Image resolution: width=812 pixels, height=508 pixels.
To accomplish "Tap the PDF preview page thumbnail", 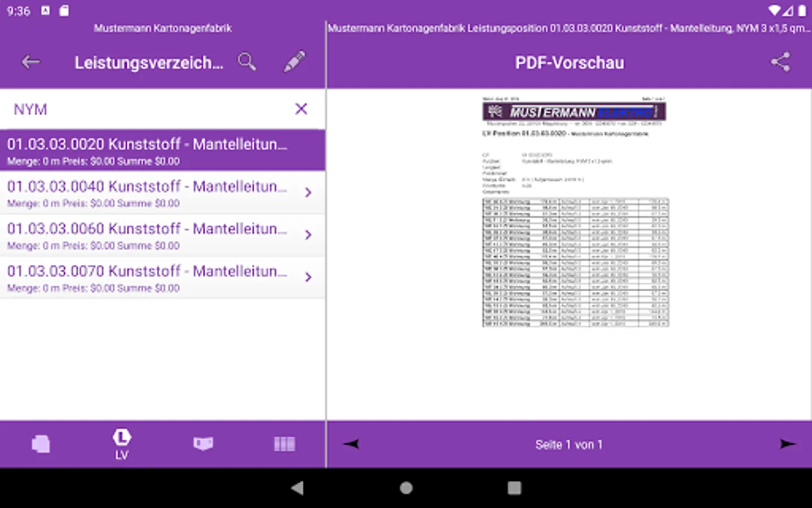I will [575, 212].
